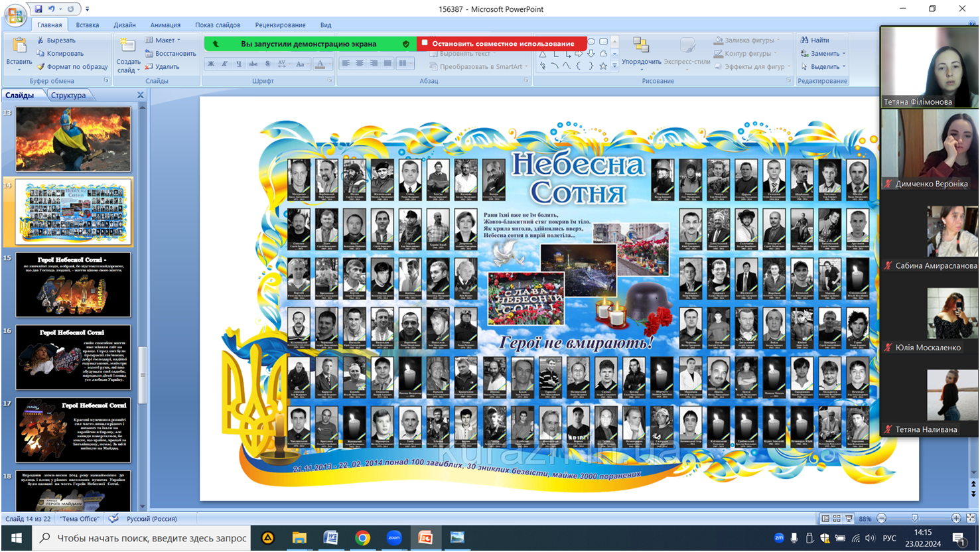Image resolution: width=980 pixels, height=552 pixels.
Task: Click the Office button logo
Action: point(15,15)
